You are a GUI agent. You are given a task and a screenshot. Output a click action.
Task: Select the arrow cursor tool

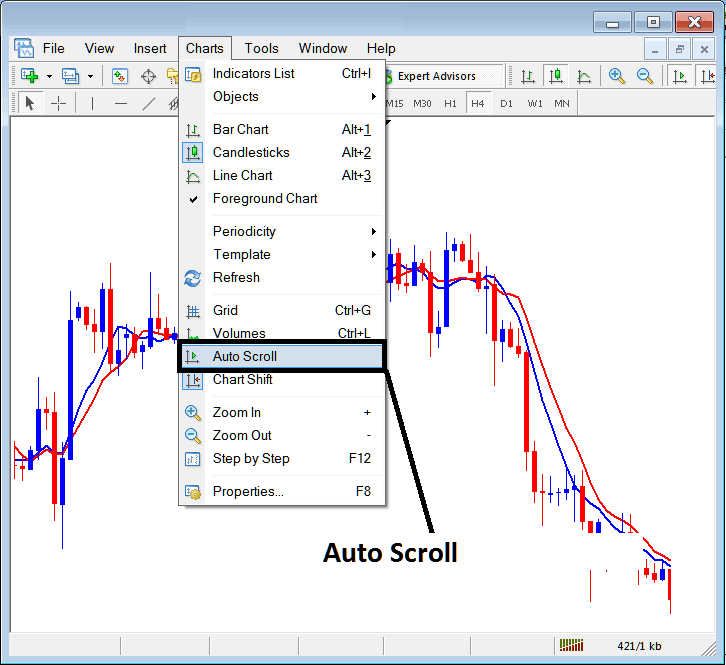click(29, 103)
